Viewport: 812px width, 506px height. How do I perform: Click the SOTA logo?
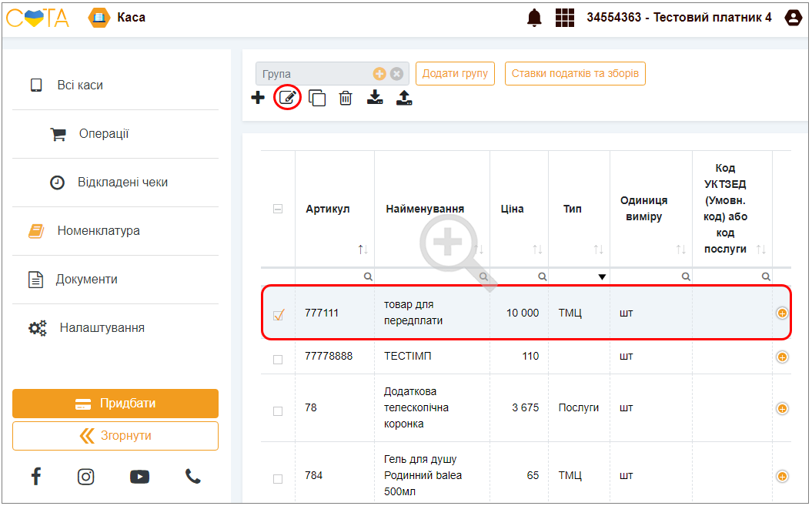click(x=37, y=18)
